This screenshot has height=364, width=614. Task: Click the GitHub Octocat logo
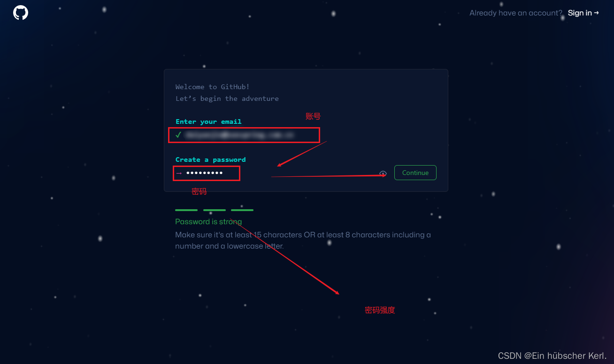[x=21, y=13]
